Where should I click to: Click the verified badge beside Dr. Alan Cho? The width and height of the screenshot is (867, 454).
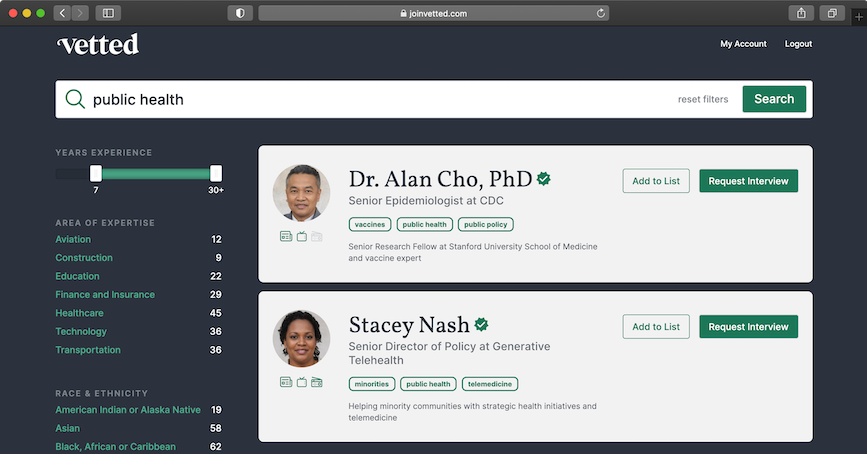pyautogui.click(x=544, y=179)
